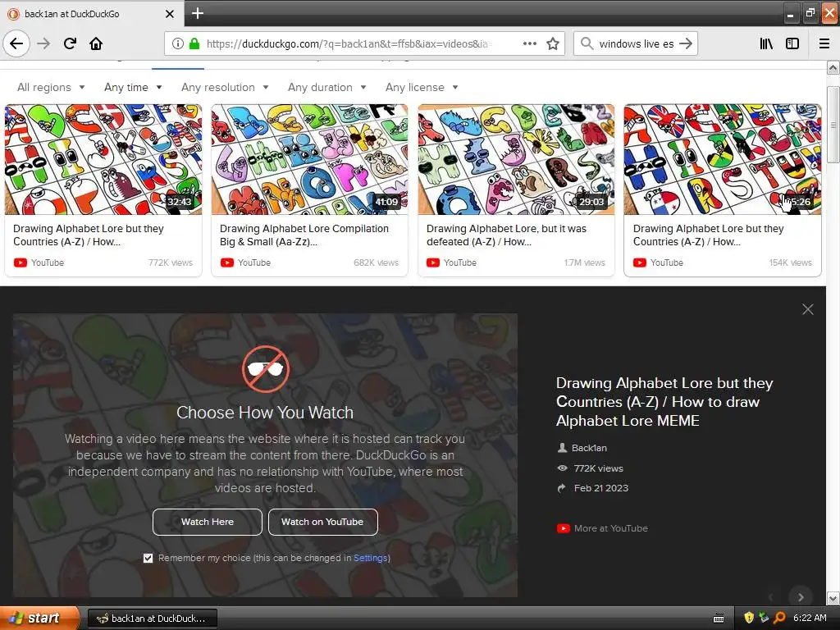840x630 pixels.
Task: Click title Drawing Alphabet Lore, but it was defeated
Action: (x=506, y=235)
